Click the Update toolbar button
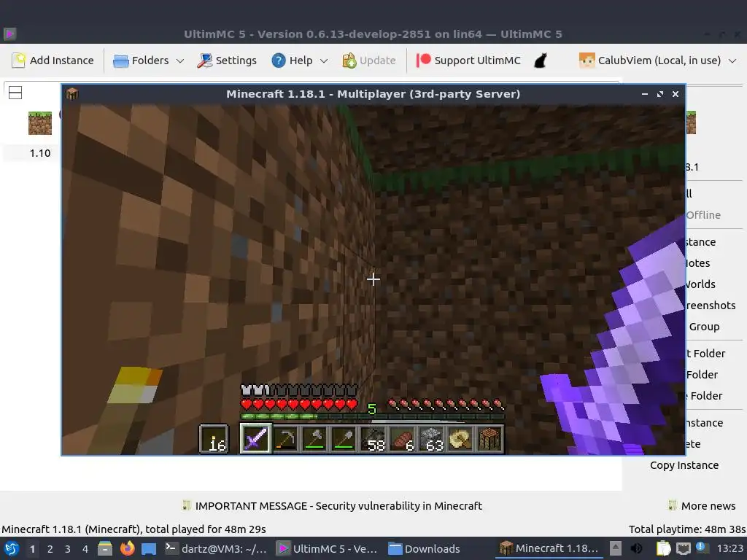The image size is (747, 560). [369, 61]
